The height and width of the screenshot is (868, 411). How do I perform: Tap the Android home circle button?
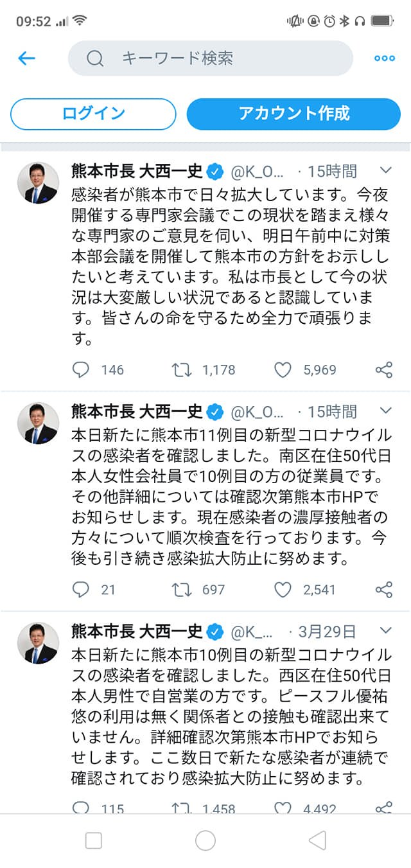(x=205, y=840)
